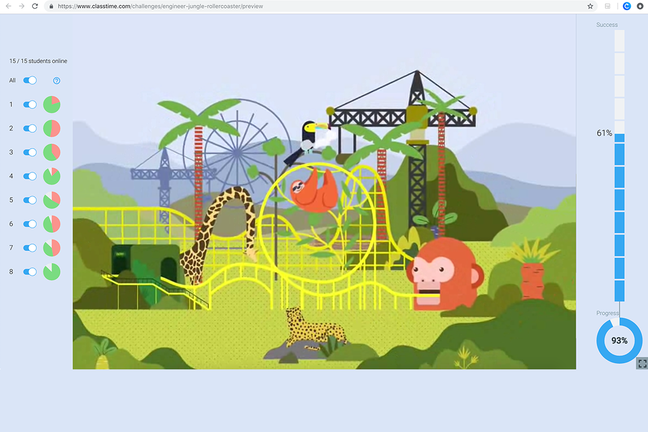Click the 15 / 15 students online label
The image size is (648, 432).
point(38,61)
